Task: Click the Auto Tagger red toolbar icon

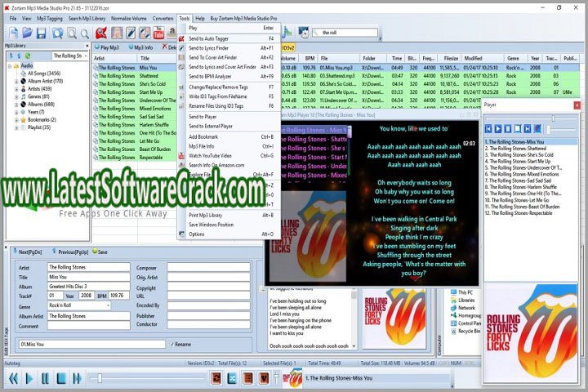Action: coord(101,33)
